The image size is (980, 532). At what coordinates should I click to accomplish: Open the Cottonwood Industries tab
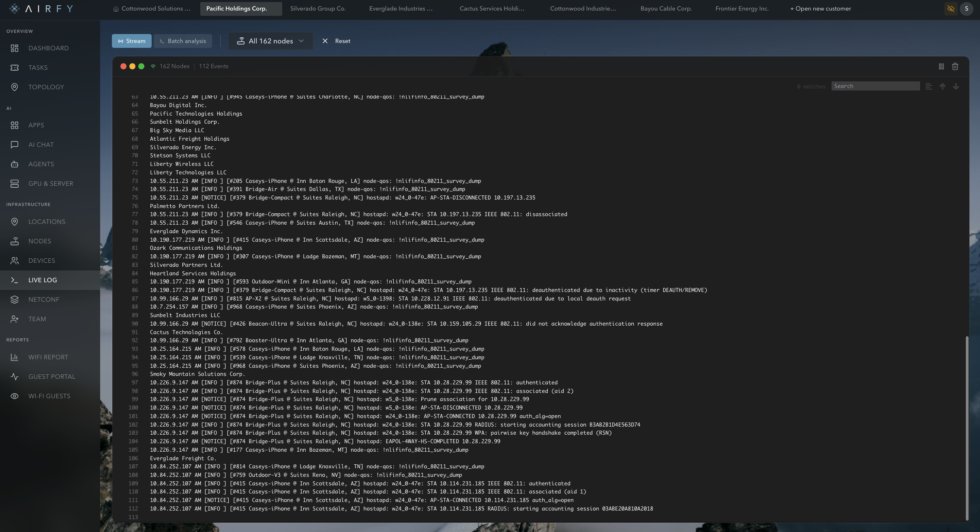583,9
